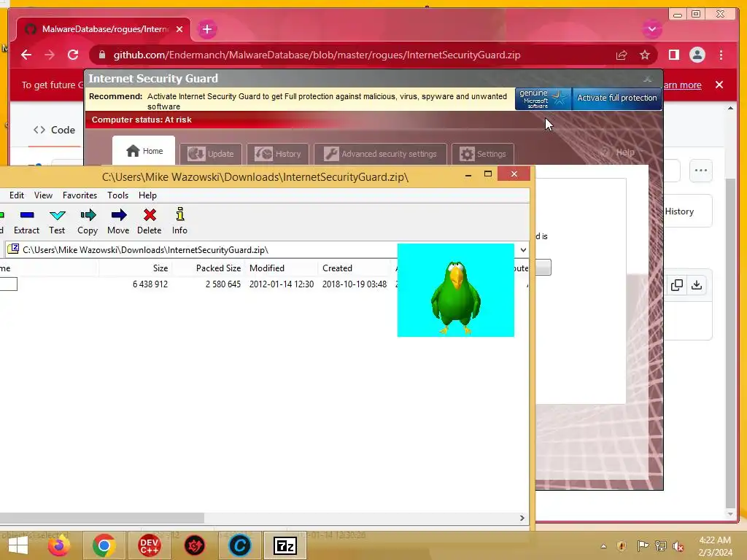
Task: Open GitHub three-dot more options button
Action: [x=701, y=171]
